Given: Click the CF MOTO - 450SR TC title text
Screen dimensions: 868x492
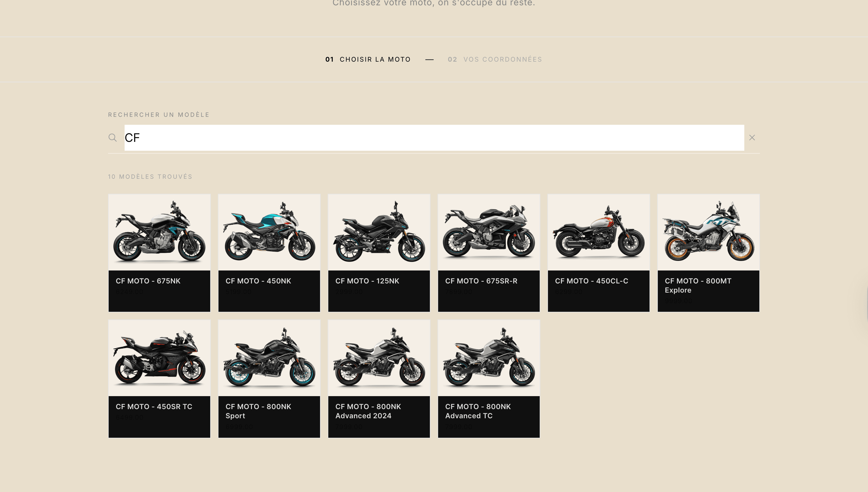Looking at the screenshot, I should [x=154, y=406].
